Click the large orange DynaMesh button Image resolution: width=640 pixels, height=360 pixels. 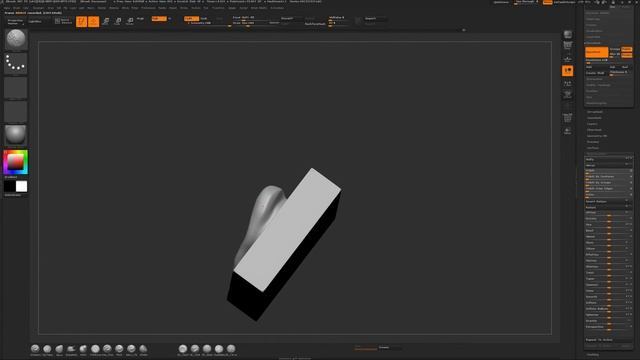click(x=596, y=52)
